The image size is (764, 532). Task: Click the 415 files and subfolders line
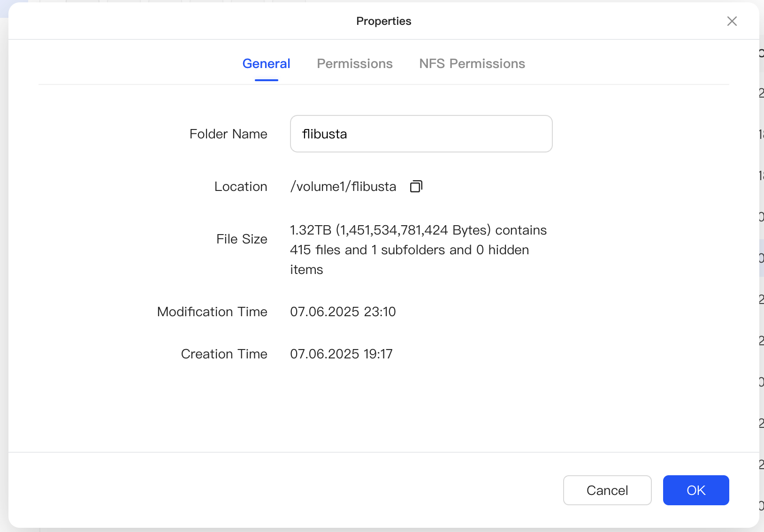click(x=409, y=250)
